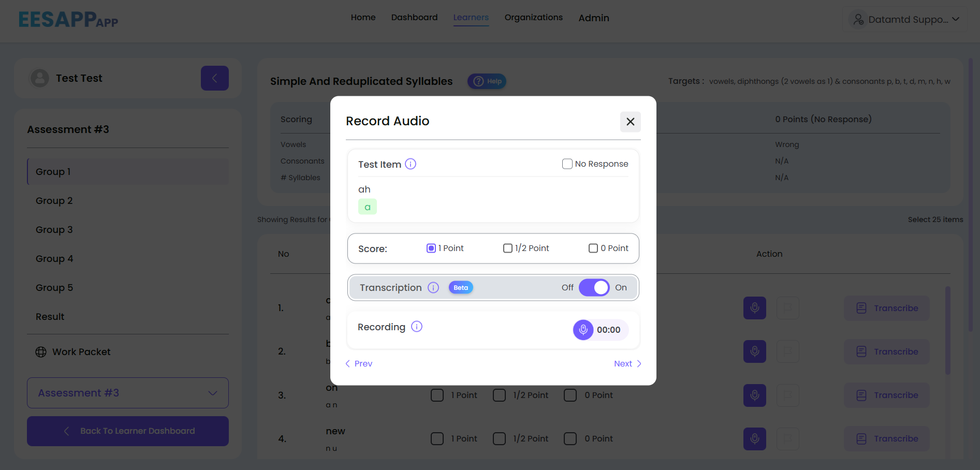Select the 0 Point score in dialog
This screenshot has height=470, width=980.
(593, 248)
